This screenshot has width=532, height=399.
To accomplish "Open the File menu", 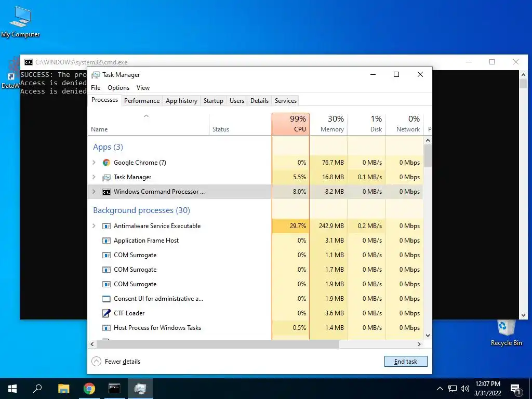I will pyautogui.click(x=96, y=88).
